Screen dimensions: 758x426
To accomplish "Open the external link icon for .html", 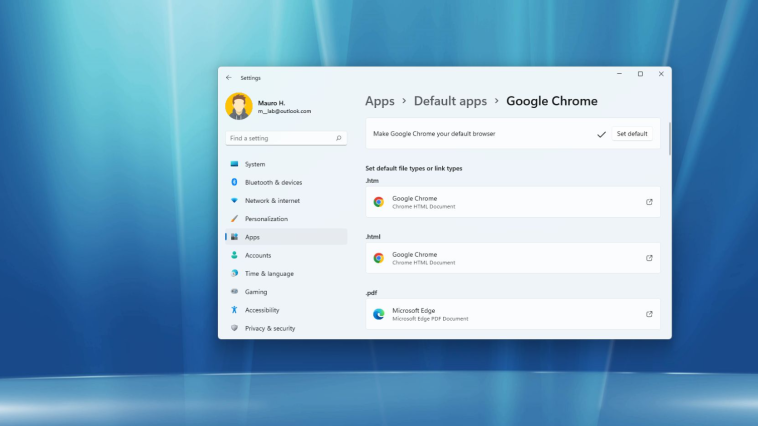I will tap(649, 258).
